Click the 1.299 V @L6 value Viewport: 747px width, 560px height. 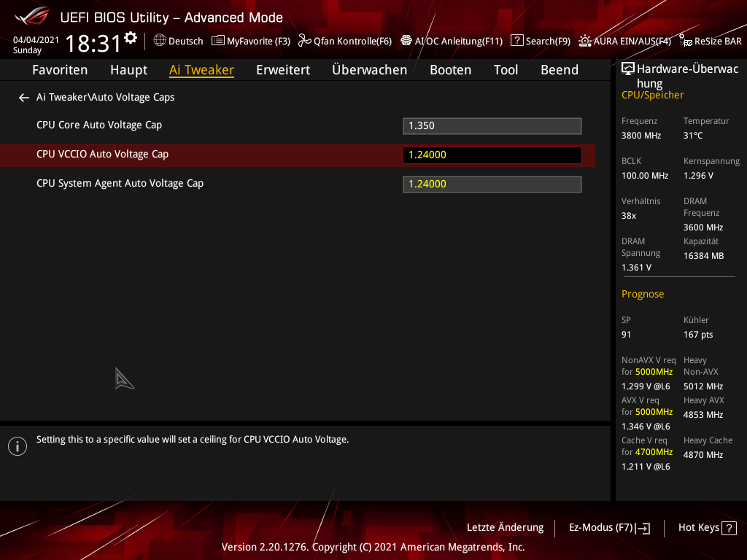tap(646, 386)
